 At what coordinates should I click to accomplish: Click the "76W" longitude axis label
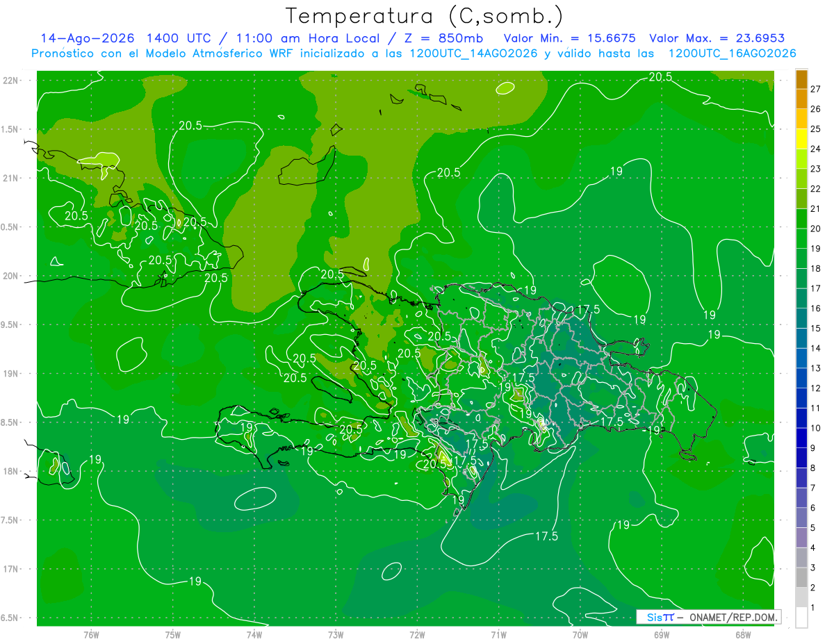tap(91, 634)
